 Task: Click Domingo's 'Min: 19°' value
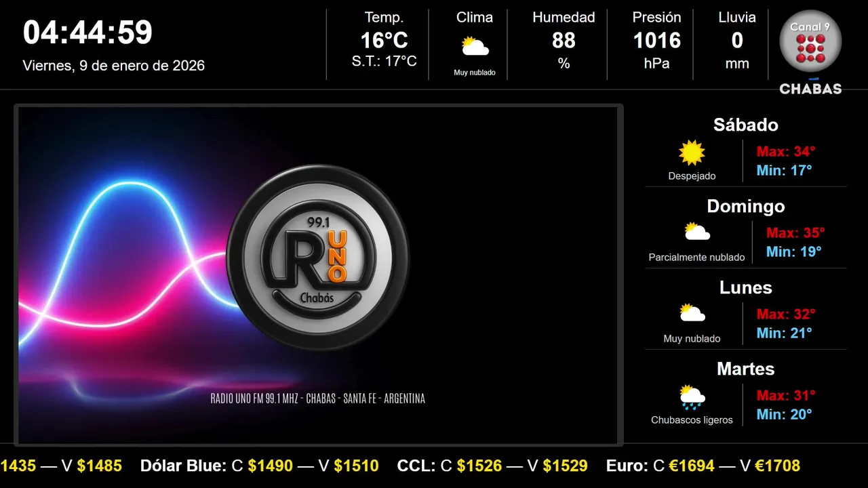pos(794,251)
